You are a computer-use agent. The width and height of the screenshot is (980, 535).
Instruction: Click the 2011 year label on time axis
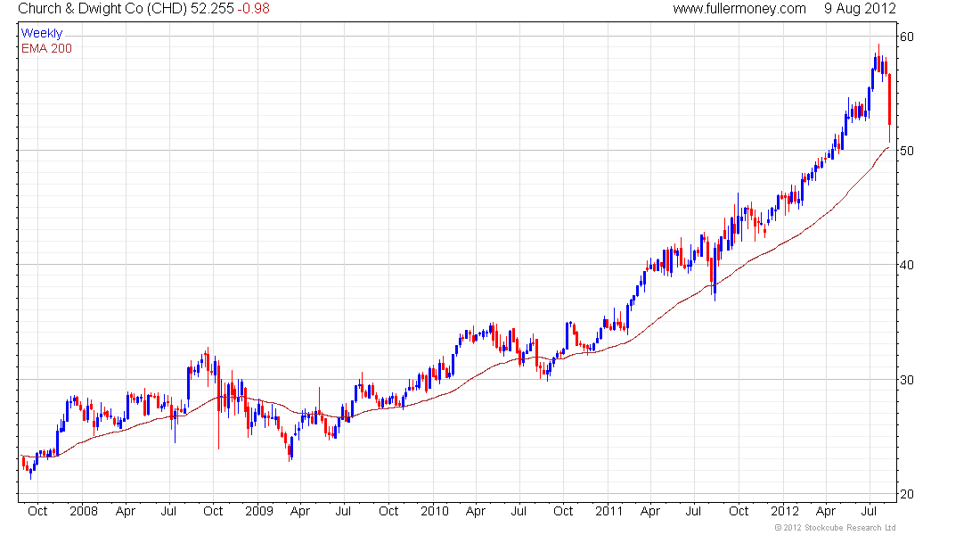pos(608,511)
